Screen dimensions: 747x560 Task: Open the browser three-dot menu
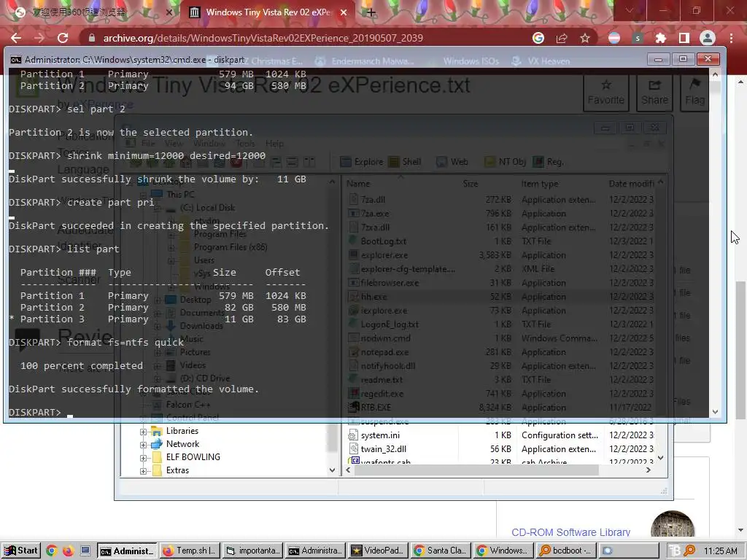(x=731, y=38)
